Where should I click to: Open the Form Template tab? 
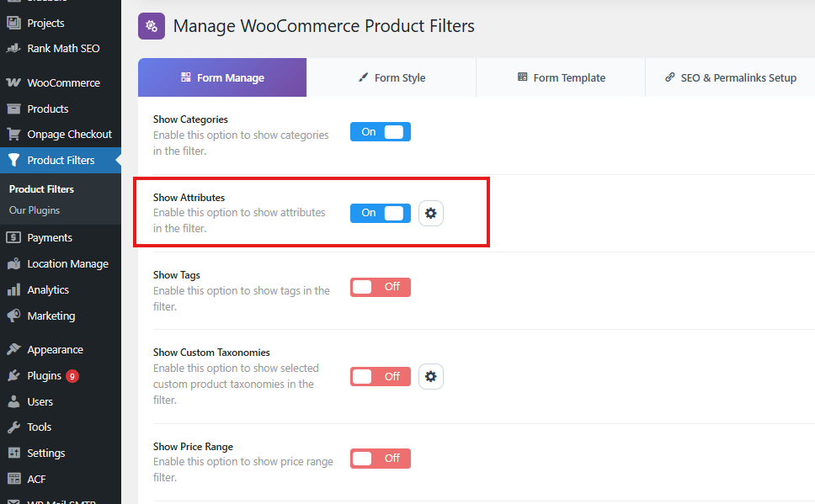pos(561,77)
